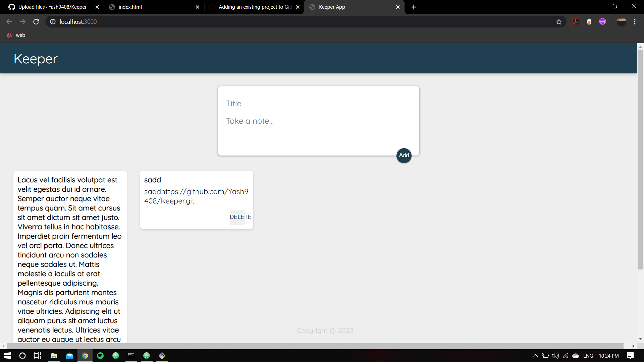Open the volume control in system tray

(555, 356)
